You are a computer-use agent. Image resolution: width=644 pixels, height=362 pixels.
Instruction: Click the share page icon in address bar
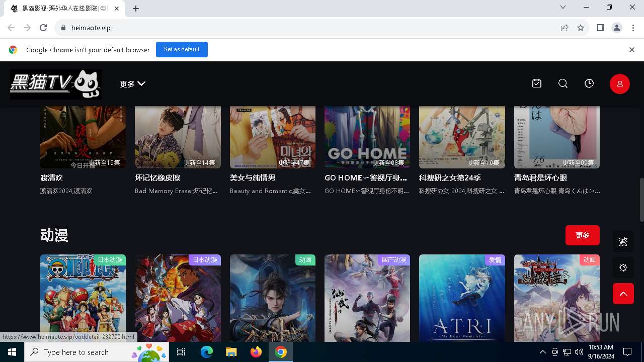pyautogui.click(x=565, y=28)
